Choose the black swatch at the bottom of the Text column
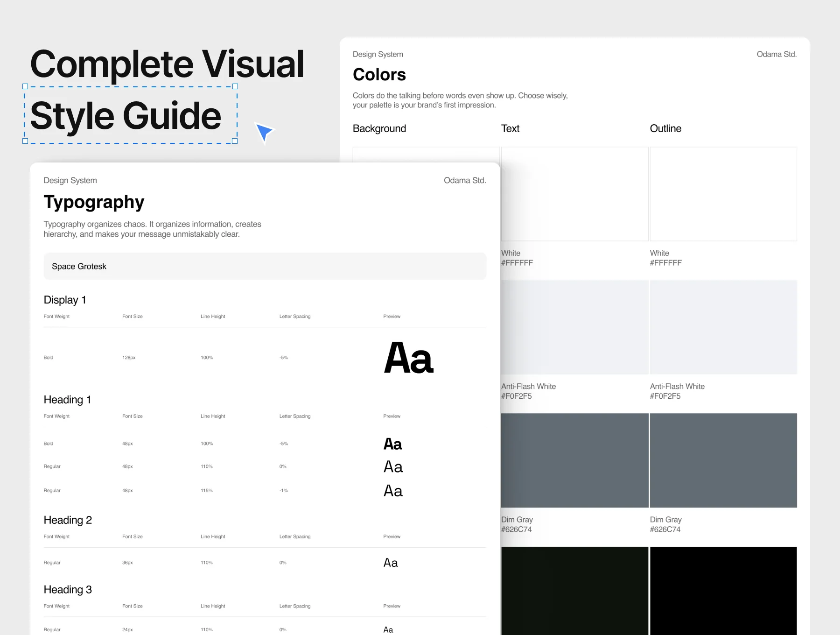Viewport: 840px width, 635px height. [x=574, y=591]
